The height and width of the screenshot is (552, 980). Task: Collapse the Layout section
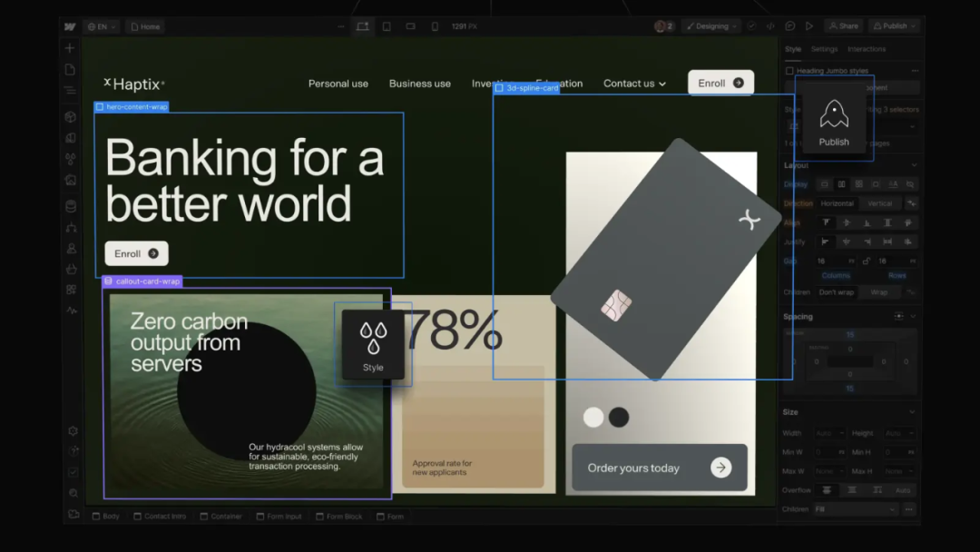pos(913,165)
